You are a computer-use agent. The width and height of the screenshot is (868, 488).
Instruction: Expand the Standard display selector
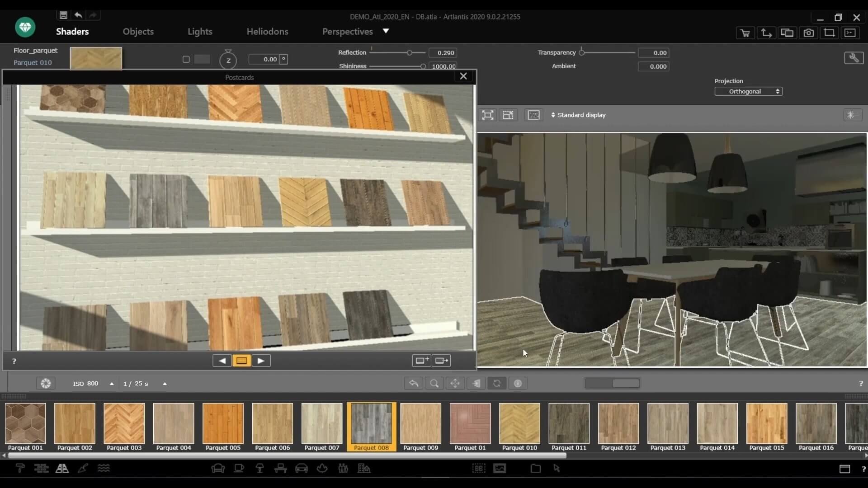point(578,115)
